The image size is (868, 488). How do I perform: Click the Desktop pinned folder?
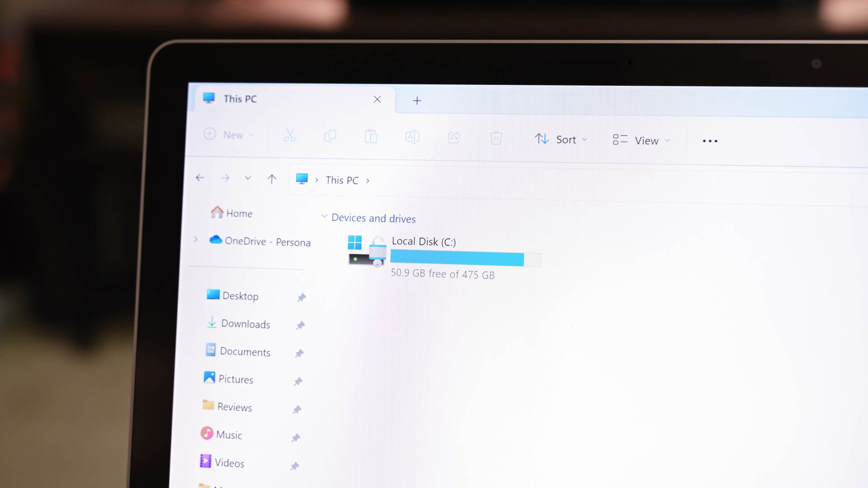click(239, 296)
